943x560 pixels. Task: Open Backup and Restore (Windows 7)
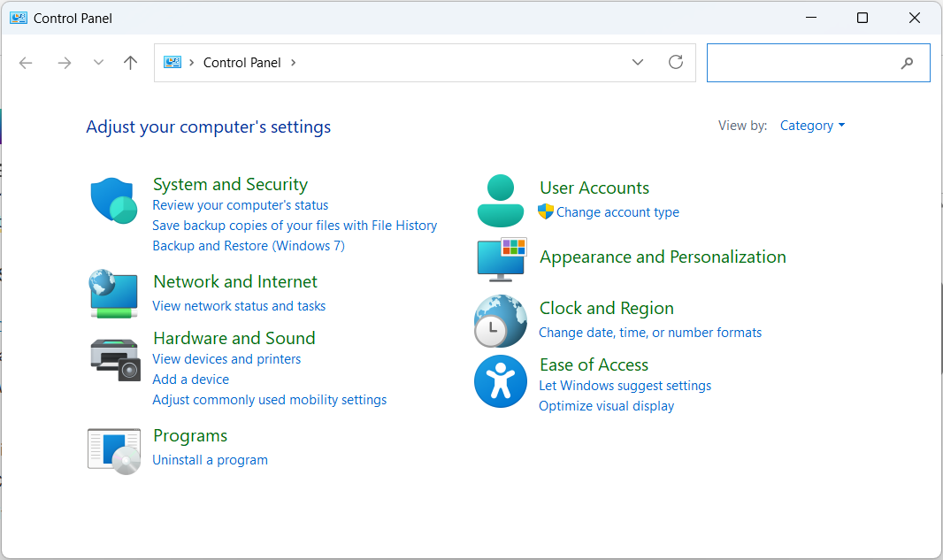249,246
